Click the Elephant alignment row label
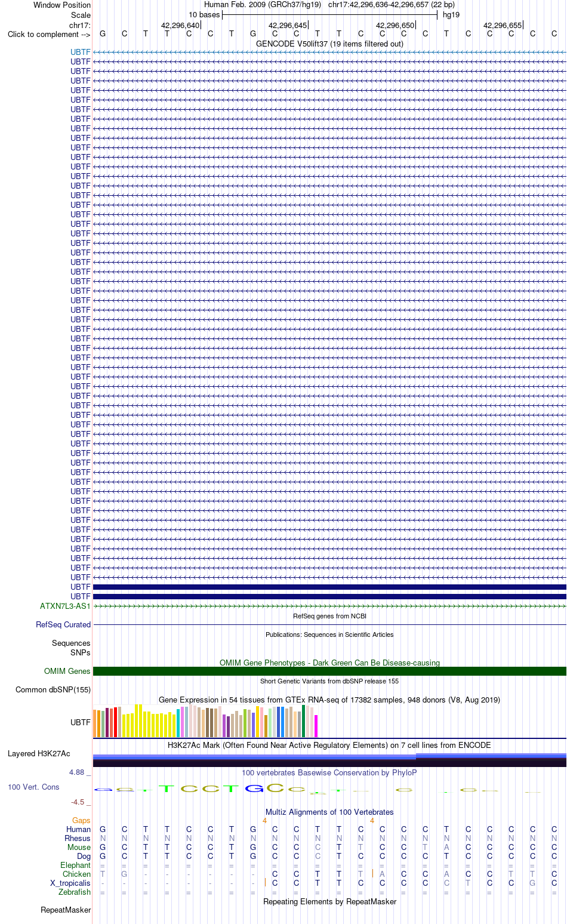This screenshot has width=567, height=924. point(75,865)
